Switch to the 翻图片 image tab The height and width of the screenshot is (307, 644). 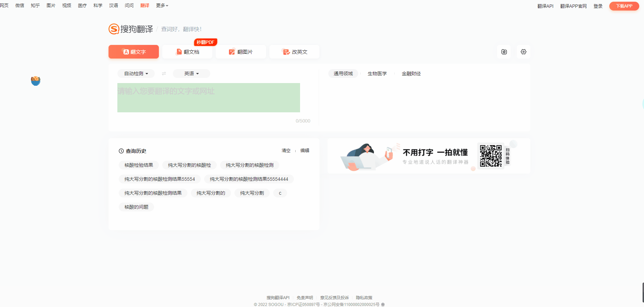click(x=241, y=52)
